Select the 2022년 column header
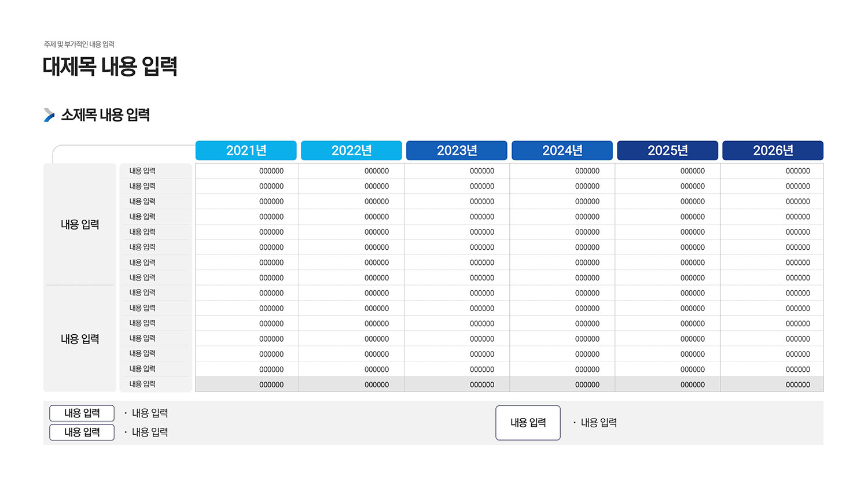 351,150
